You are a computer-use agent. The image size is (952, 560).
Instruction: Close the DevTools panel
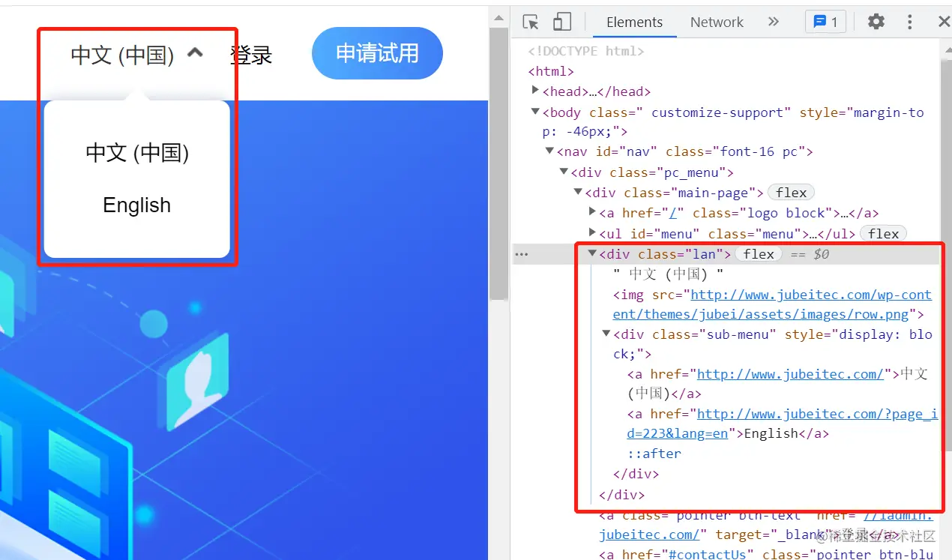(x=944, y=22)
